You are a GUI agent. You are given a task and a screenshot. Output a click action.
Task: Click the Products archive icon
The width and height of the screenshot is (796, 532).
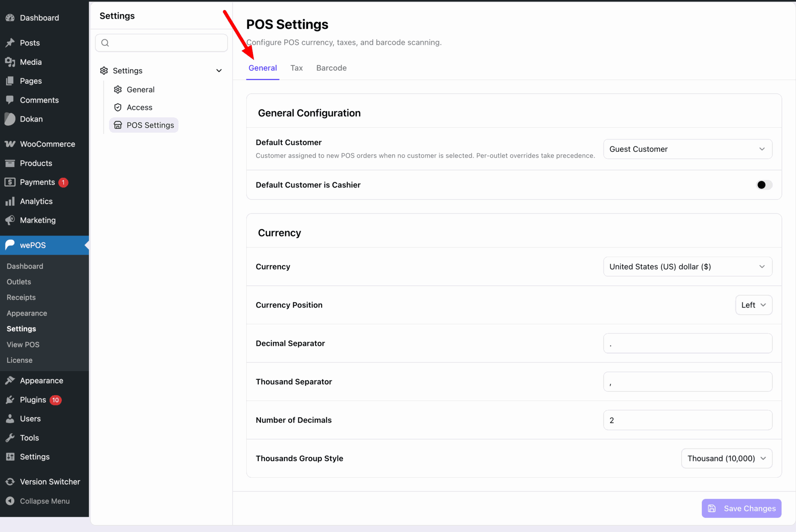10,163
